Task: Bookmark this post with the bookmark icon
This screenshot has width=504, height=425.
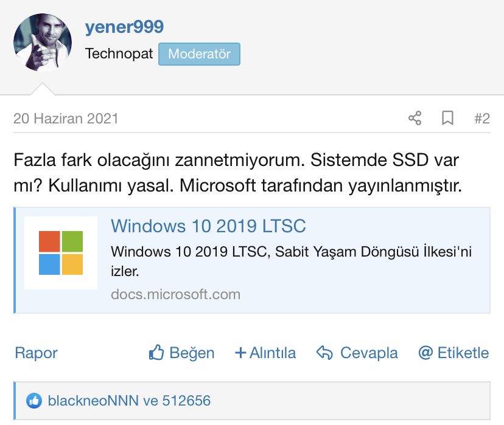Action: pyautogui.click(x=447, y=118)
